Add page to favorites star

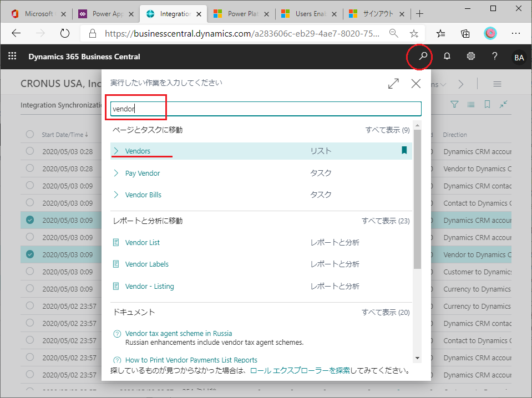point(414,33)
